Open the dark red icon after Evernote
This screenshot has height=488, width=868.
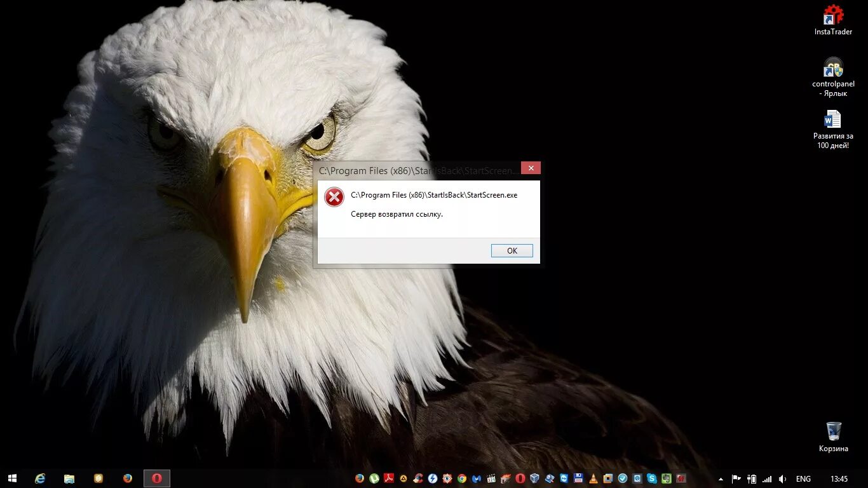(681, 478)
